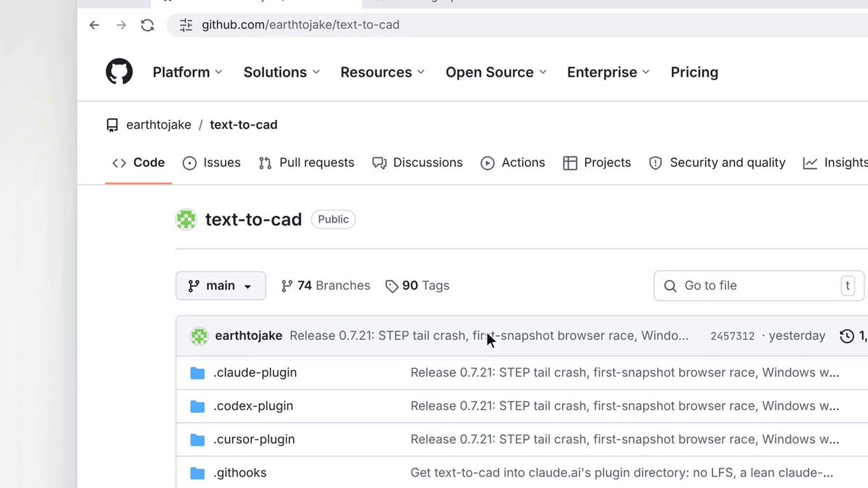Focus the Go to file search box
Image resolution: width=868 pixels, height=488 pixels.
(x=759, y=286)
